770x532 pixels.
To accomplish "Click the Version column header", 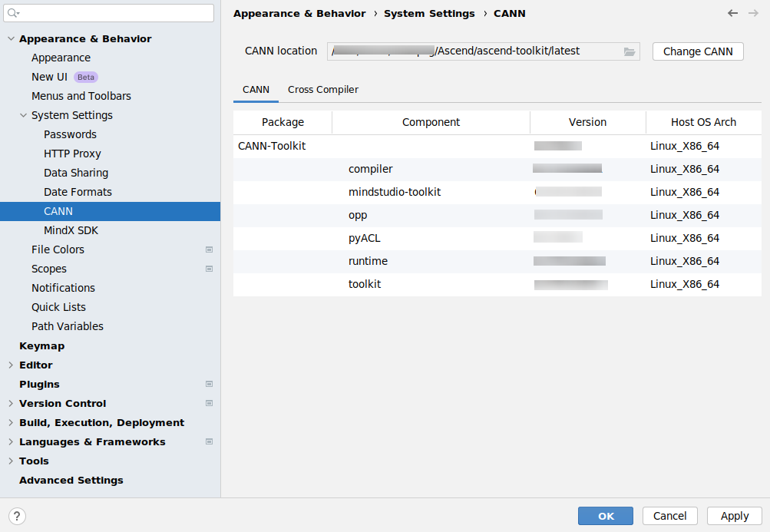I will [588, 122].
